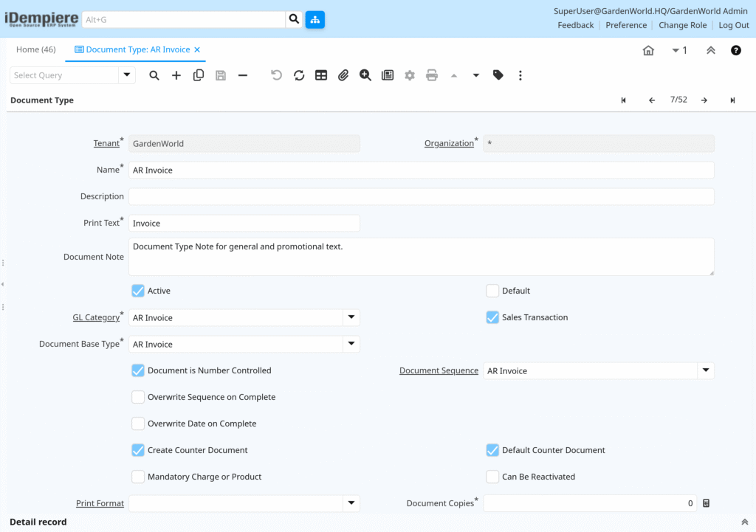The width and height of the screenshot is (756, 532).
Task: Click into the Document Note text area
Action: pyautogui.click(x=421, y=256)
